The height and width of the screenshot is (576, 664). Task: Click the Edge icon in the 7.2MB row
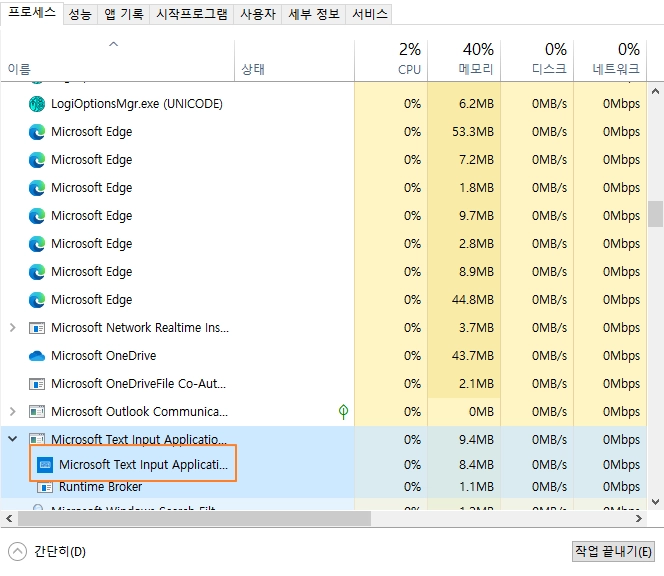pyautogui.click(x=37, y=160)
